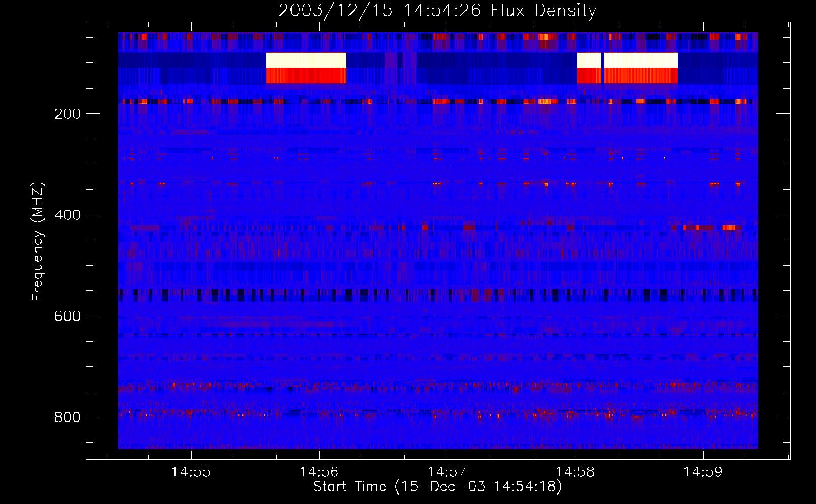Click the 14:57 time tick label
Image resolution: width=816 pixels, height=504 pixels.
[x=447, y=472]
